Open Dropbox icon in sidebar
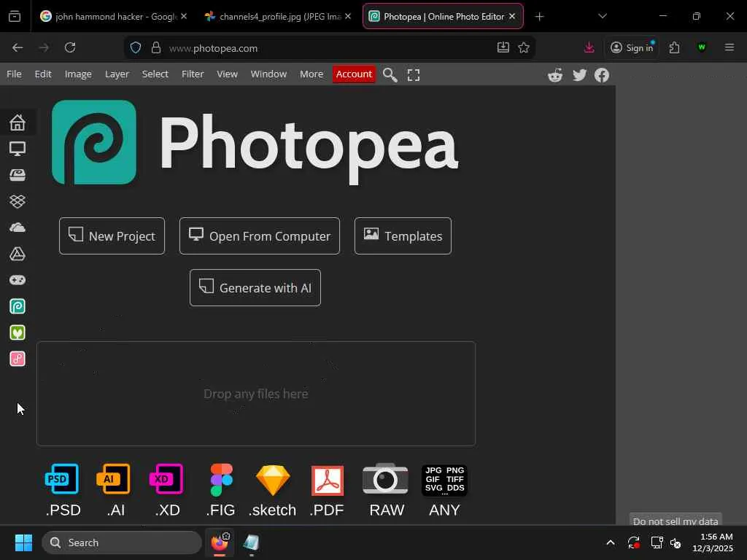The height and width of the screenshot is (560, 747). 18,201
